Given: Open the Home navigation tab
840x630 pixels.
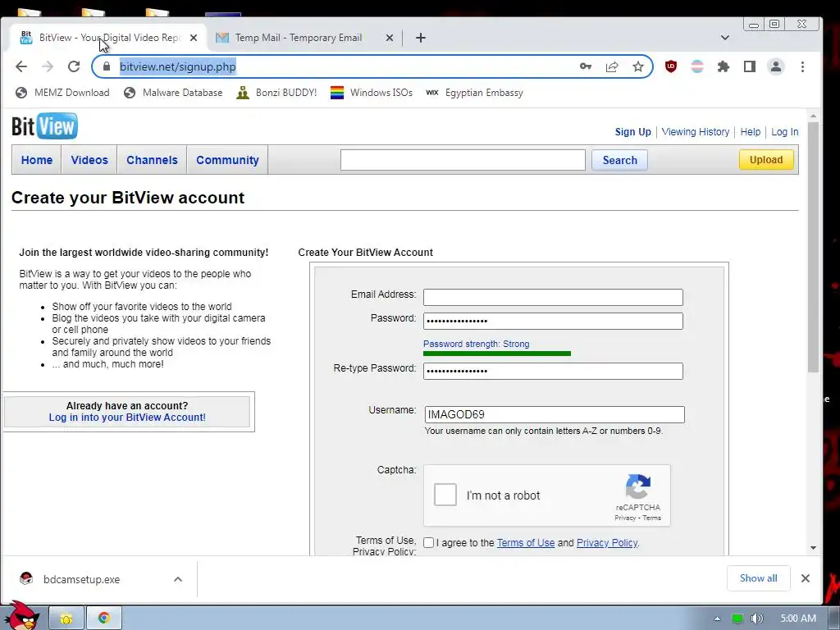Looking at the screenshot, I should click(37, 160).
